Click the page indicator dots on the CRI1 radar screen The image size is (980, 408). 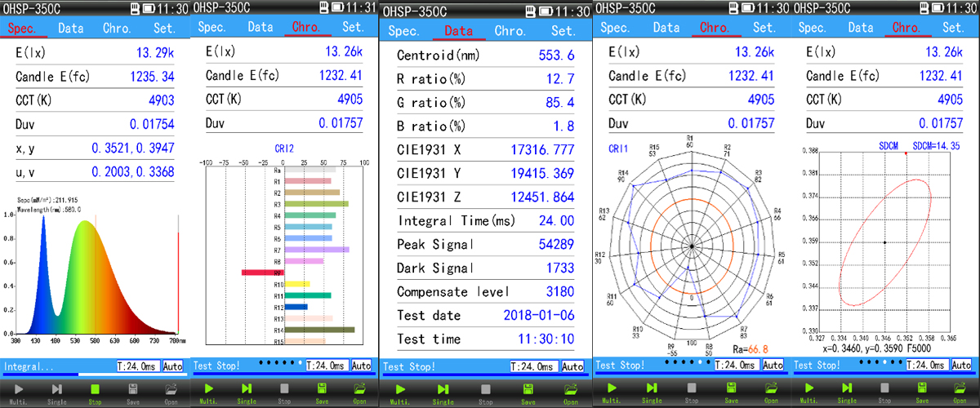[684, 361]
